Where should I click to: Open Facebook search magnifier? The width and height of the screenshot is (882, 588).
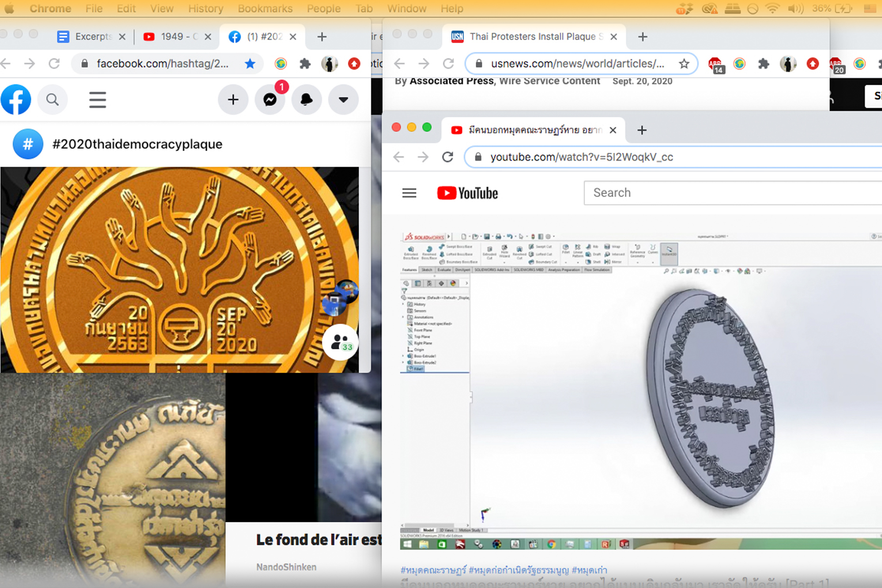(52, 99)
